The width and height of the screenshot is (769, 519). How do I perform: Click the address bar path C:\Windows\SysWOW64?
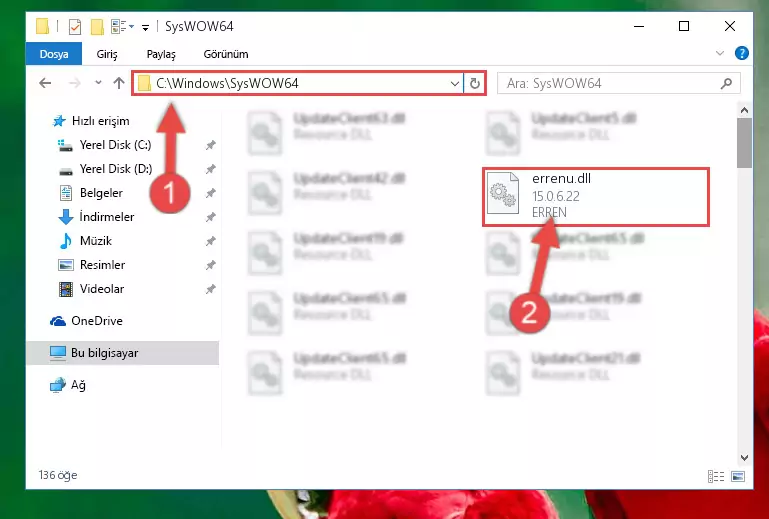(x=227, y=83)
